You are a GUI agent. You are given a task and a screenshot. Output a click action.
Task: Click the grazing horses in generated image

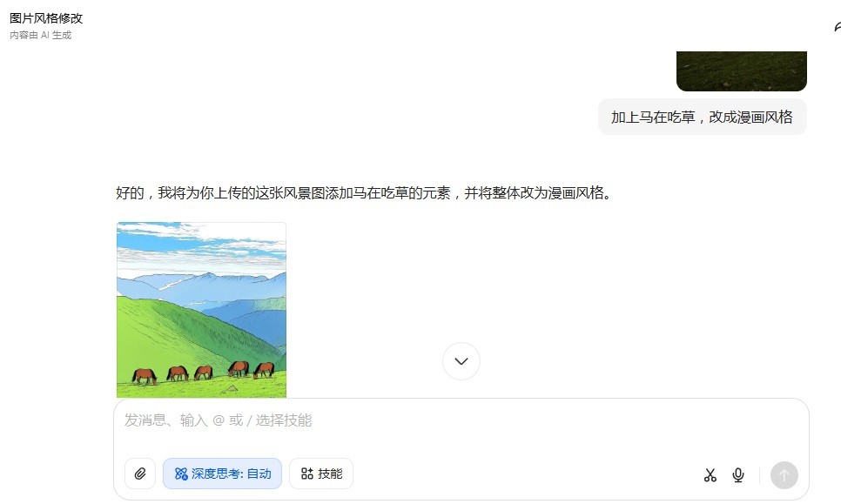(x=204, y=372)
